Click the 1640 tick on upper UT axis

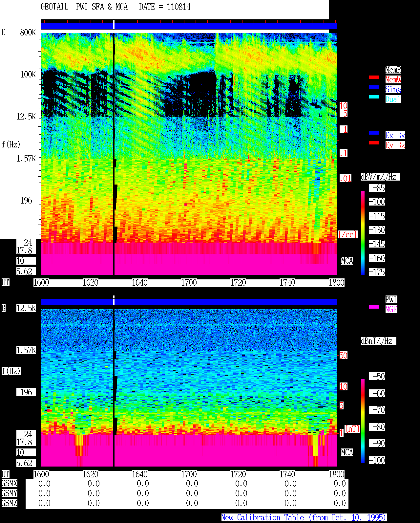coord(140,283)
